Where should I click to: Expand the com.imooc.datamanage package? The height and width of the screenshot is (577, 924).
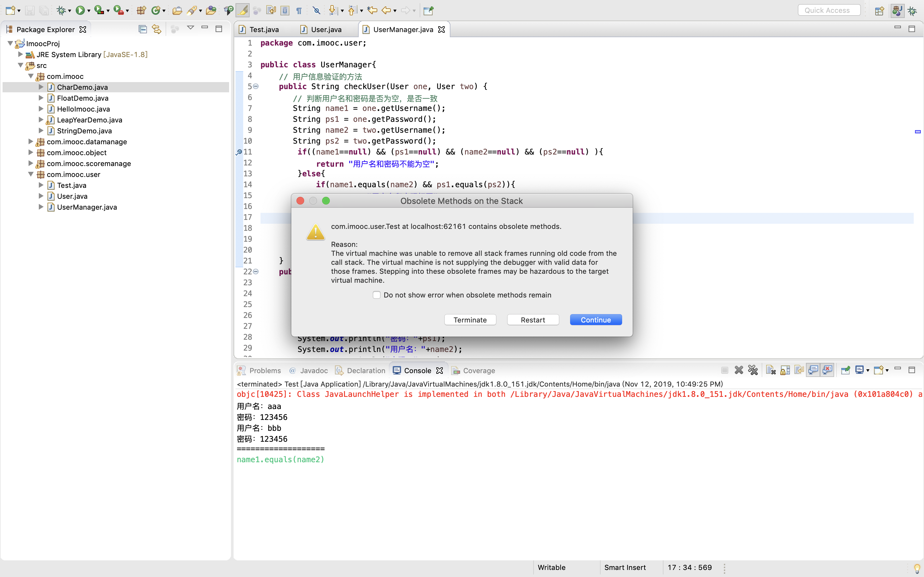tap(30, 142)
